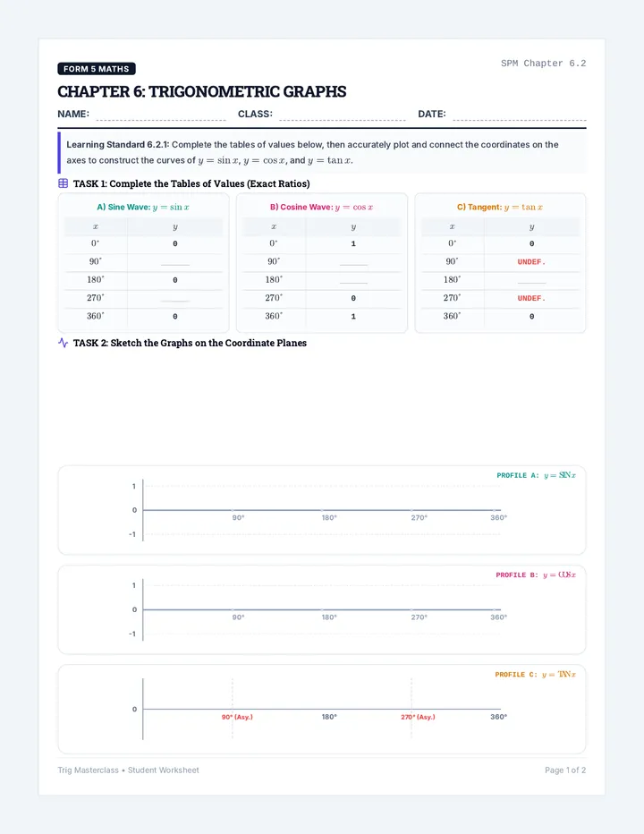
Task: Click the red UNDEF. value at tangent 90°
Action: [532, 261]
